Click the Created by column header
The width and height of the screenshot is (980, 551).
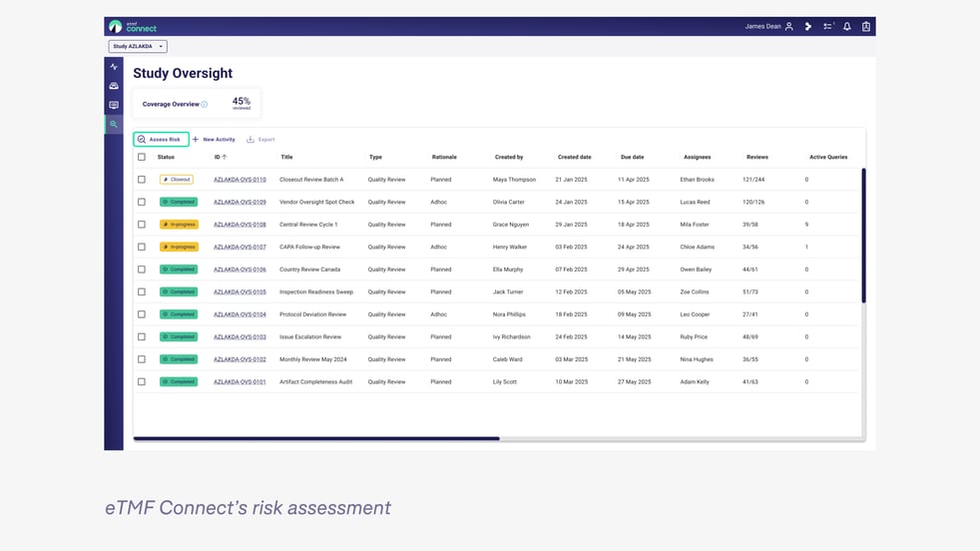(509, 157)
